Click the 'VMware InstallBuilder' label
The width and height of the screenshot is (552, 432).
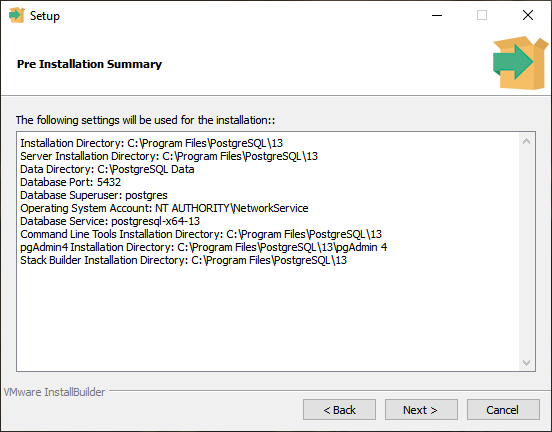54,392
